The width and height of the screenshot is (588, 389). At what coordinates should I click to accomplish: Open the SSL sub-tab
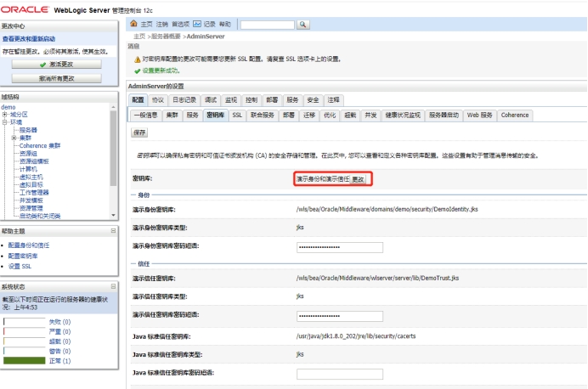[237, 115]
